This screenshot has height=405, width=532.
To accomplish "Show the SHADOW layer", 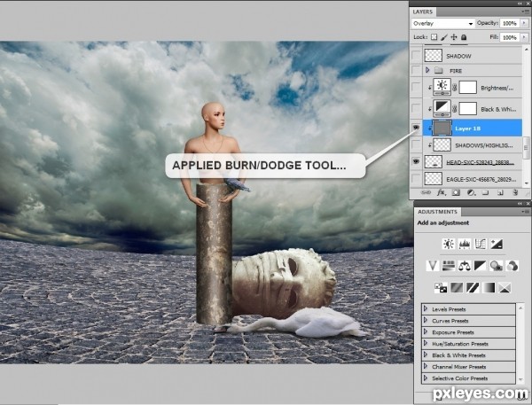I will (x=416, y=55).
